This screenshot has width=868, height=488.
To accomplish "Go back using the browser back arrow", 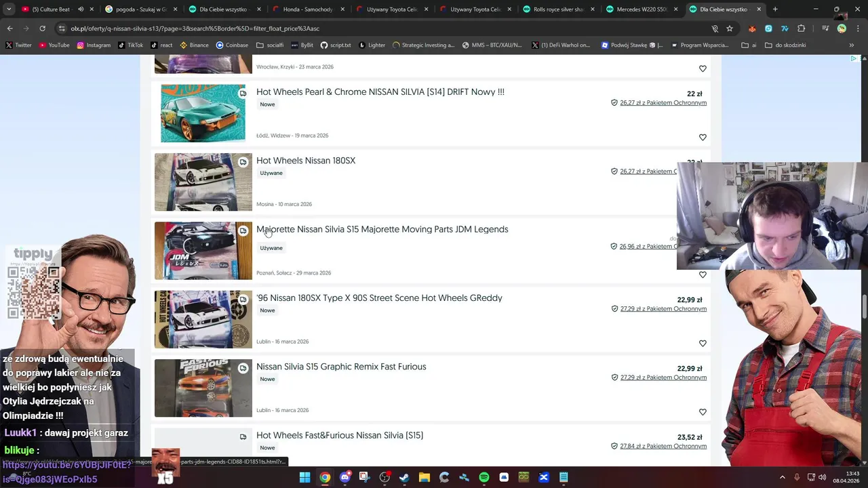I will 9,28.
